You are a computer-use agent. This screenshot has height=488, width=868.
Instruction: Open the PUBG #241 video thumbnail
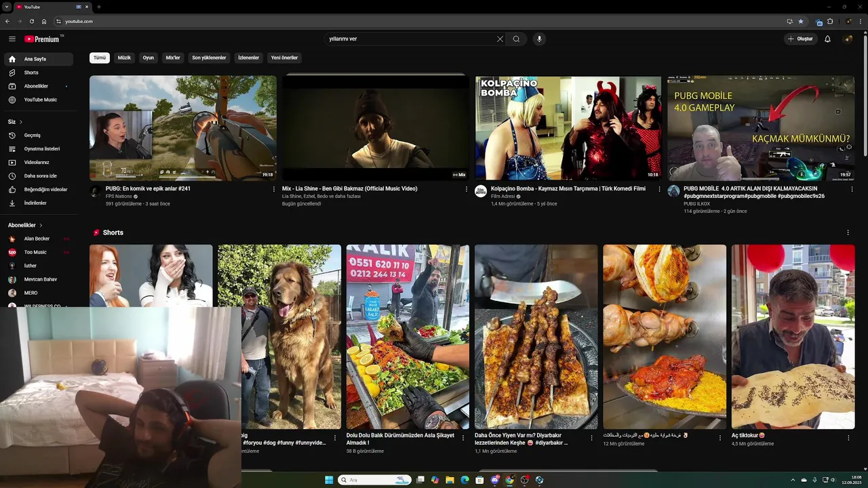point(183,128)
